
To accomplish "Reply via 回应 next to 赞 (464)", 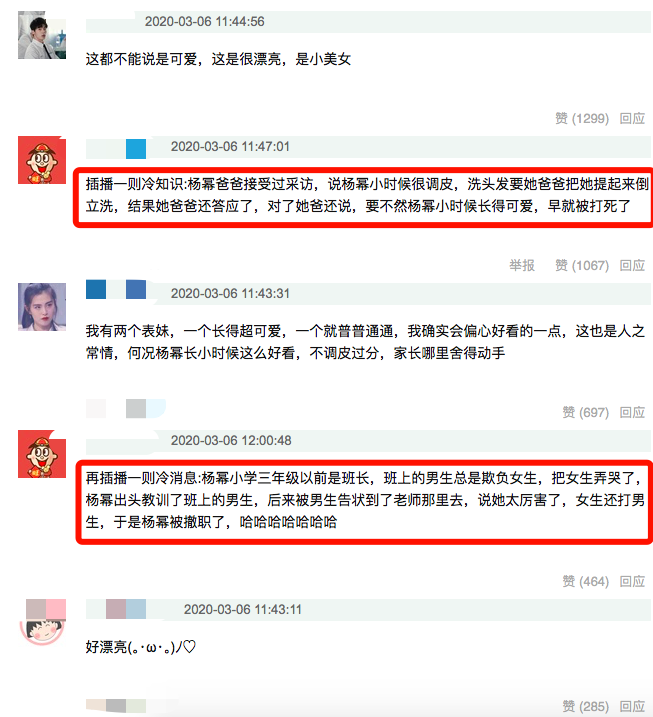I will pyautogui.click(x=632, y=582).
